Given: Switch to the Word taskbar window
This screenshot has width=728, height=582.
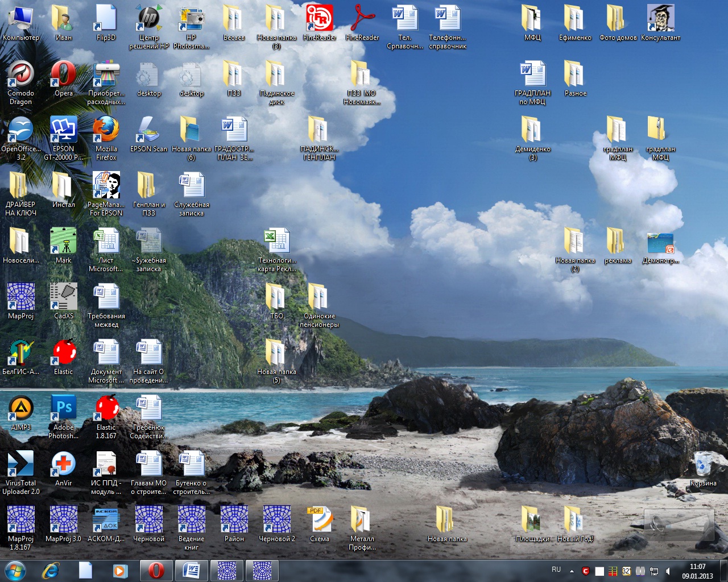Looking at the screenshot, I should [x=192, y=570].
